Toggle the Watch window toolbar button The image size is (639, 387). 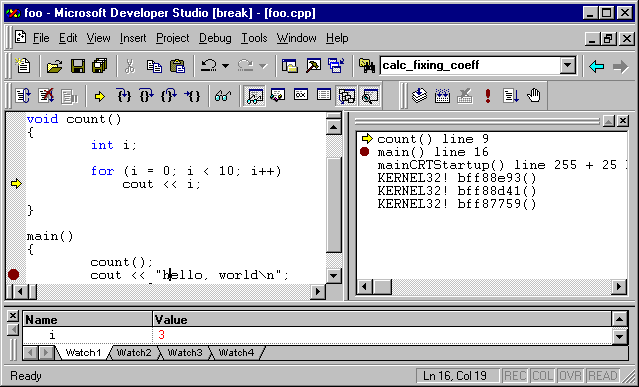(x=255, y=96)
